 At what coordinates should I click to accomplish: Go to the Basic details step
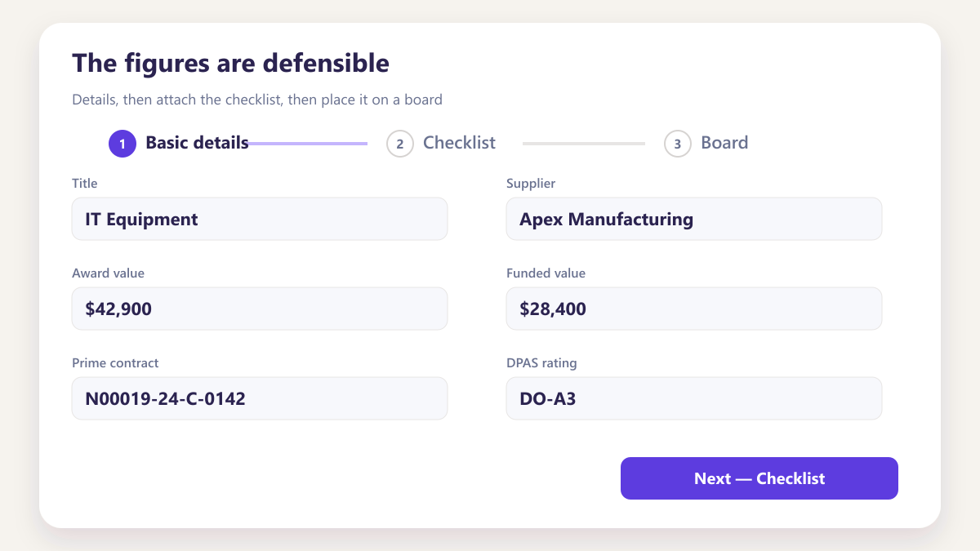(x=179, y=143)
